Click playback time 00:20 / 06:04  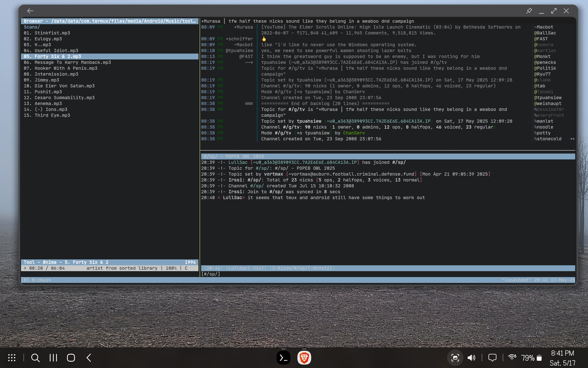tap(47, 268)
